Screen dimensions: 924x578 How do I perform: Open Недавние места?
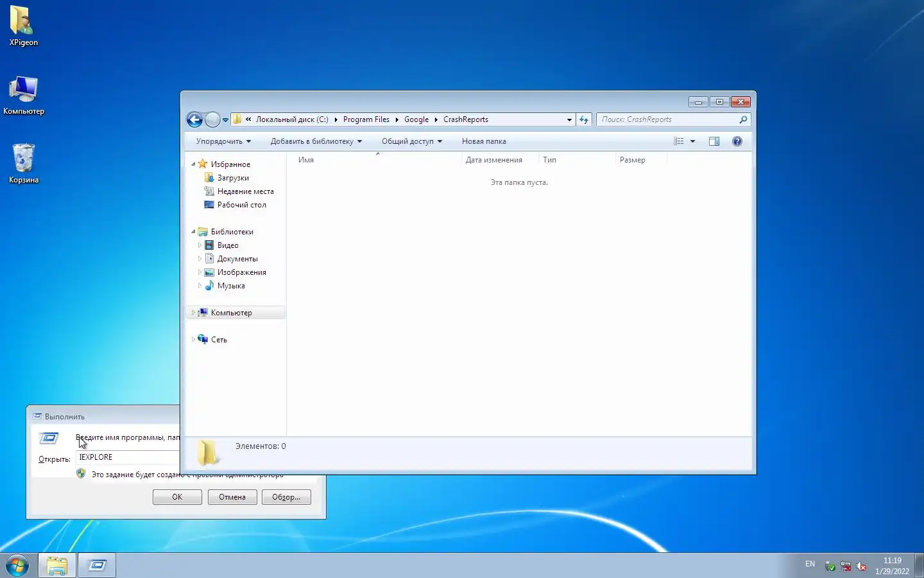tap(245, 191)
